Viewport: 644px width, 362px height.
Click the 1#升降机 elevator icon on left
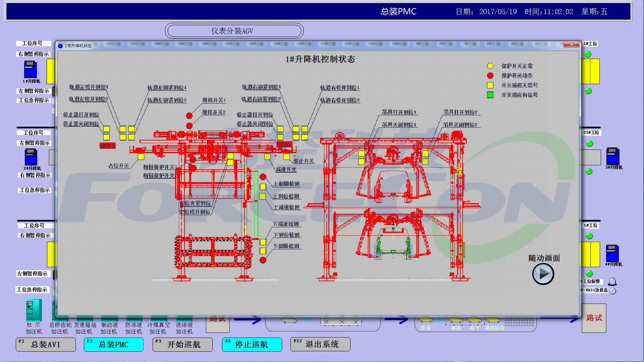click(x=30, y=69)
